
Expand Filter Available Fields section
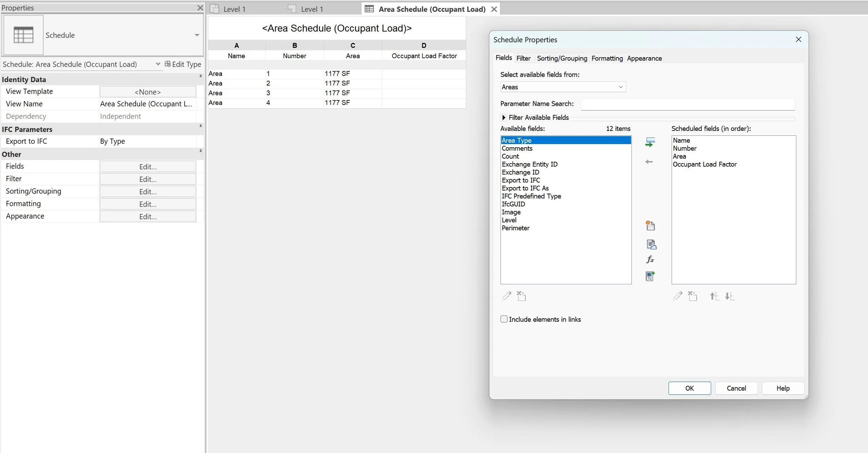(x=504, y=118)
